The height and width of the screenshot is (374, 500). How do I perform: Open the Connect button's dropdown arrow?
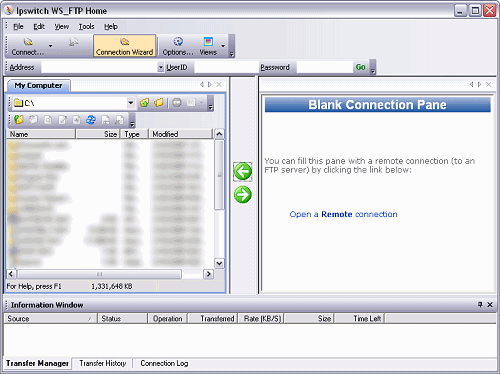[x=50, y=46]
